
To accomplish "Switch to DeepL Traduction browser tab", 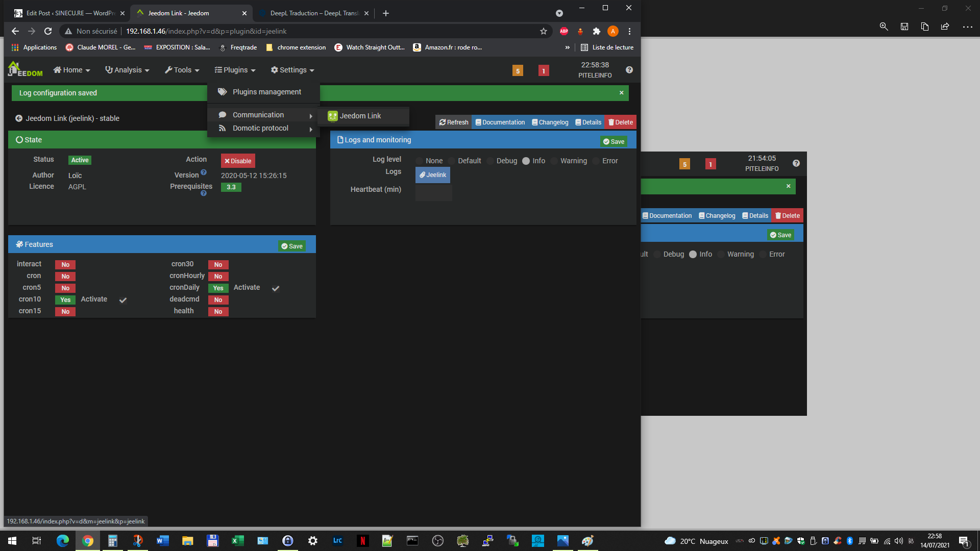I will coord(313,13).
